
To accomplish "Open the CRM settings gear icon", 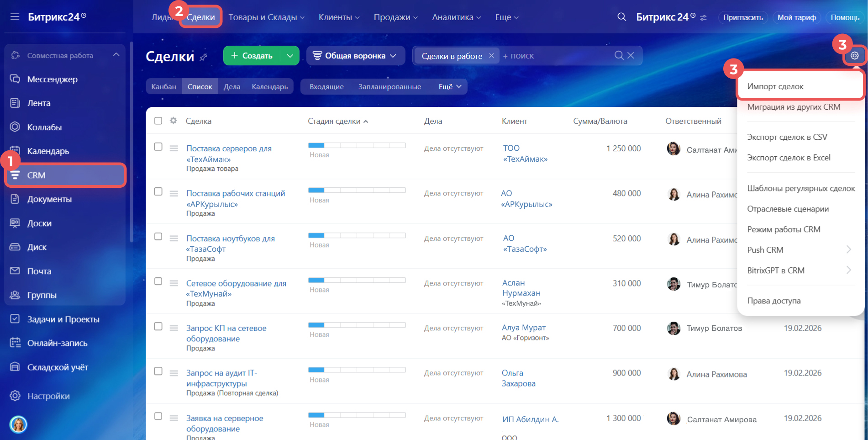I will (x=854, y=56).
